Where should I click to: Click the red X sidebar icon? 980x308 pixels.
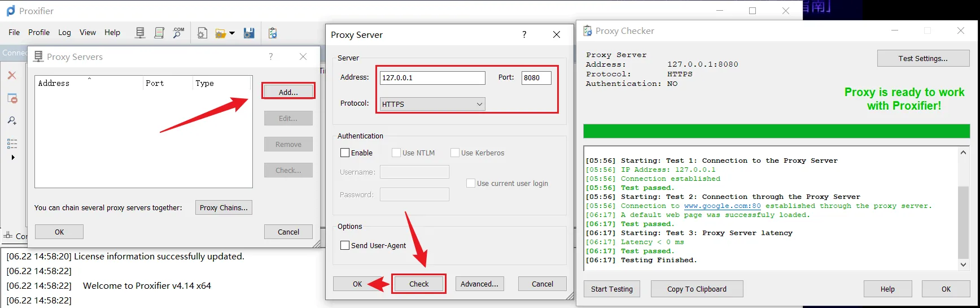(12, 75)
